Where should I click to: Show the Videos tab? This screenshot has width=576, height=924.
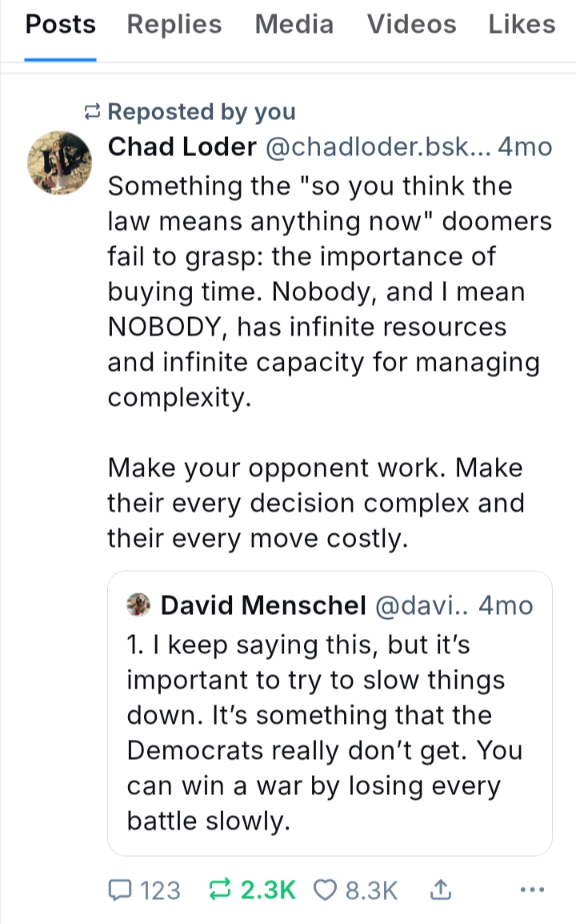pos(411,25)
